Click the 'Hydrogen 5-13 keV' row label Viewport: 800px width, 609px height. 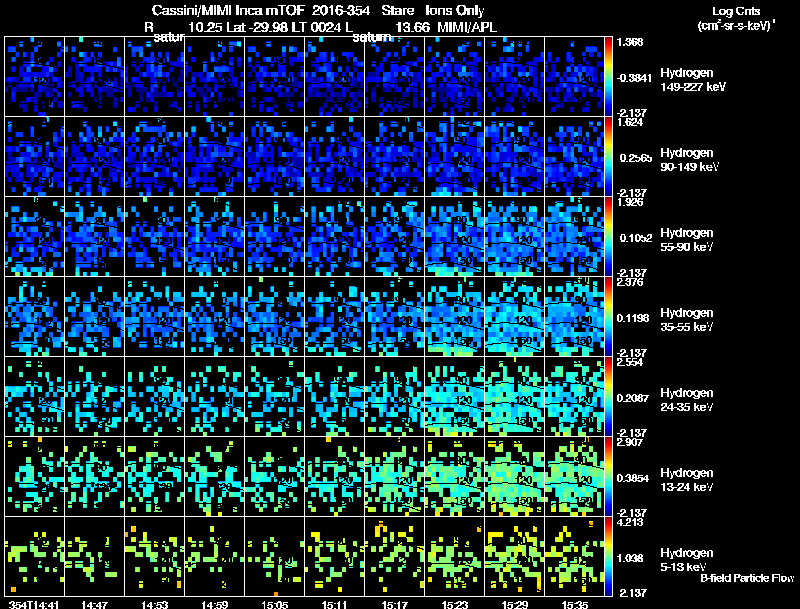coord(687,560)
